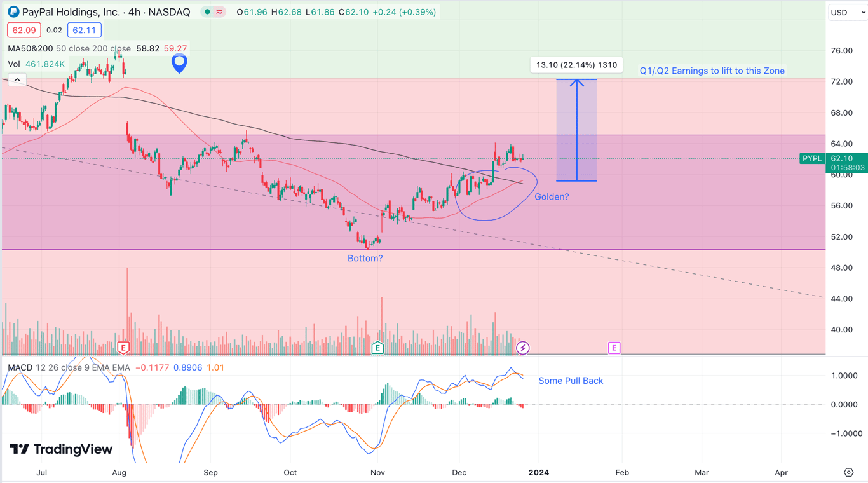The image size is (868, 483).
Task: Click the MACD value 0.8906
Action: (x=187, y=367)
